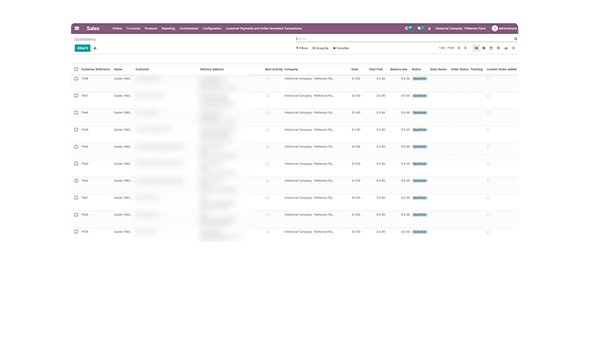
Task: Check the Custom Notes Added box, first row
Action: tap(488, 79)
